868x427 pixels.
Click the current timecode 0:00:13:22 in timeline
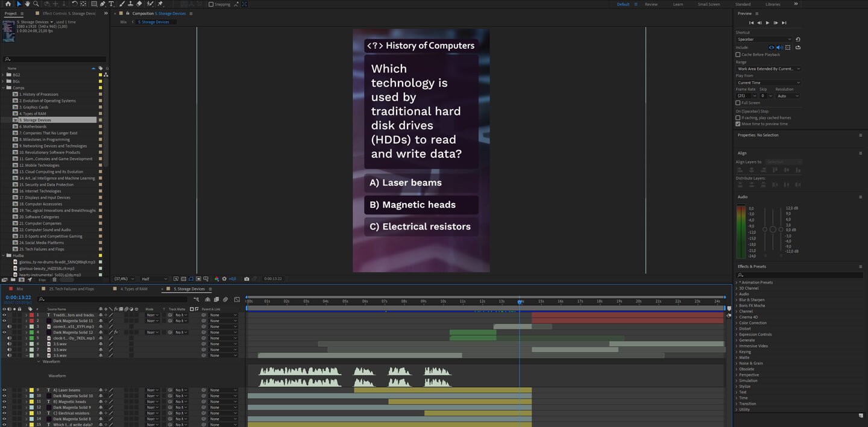18,298
